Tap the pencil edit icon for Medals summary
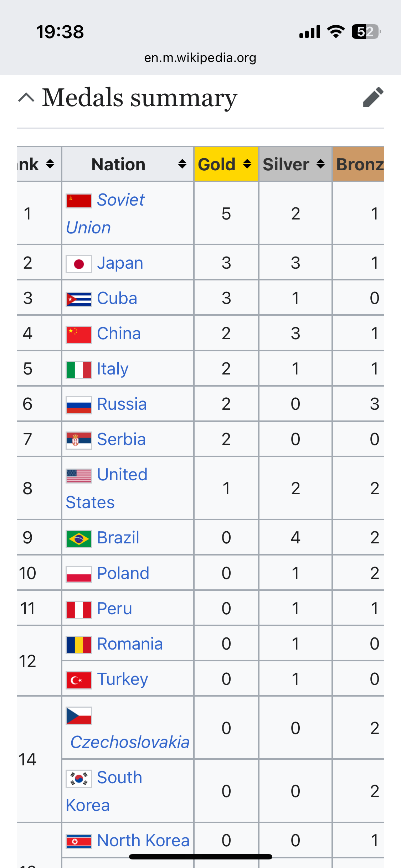This screenshot has width=401, height=868. [x=373, y=97]
